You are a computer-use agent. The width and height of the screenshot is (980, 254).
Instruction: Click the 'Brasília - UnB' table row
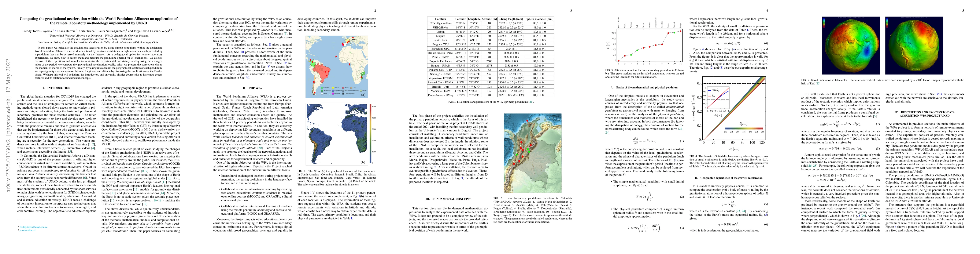[x=490, y=86]
